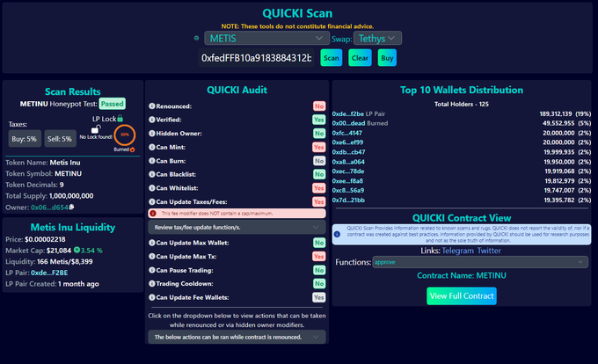Click the Scan button
598x364 pixels.
[332, 58]
